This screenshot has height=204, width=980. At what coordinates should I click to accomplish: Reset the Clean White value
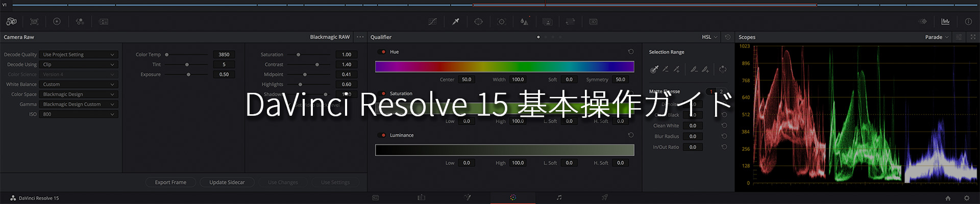tap(724, 125)
